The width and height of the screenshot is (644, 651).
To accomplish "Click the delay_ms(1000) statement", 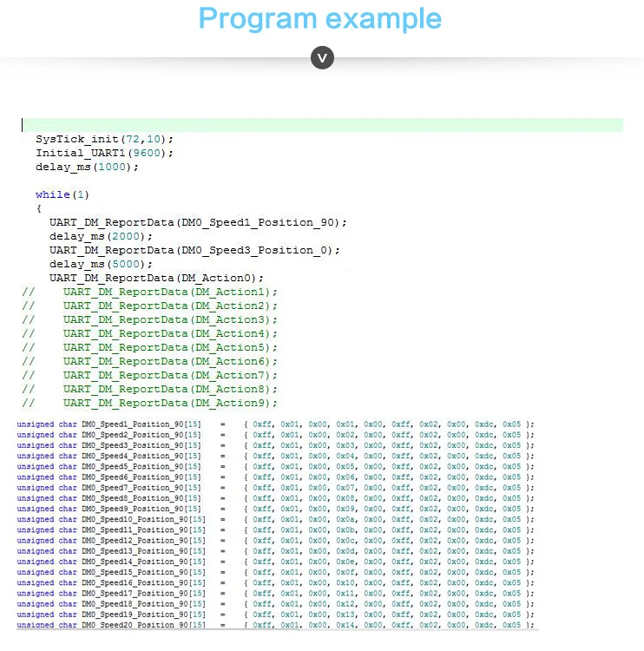I will click(x=87, y=167).
